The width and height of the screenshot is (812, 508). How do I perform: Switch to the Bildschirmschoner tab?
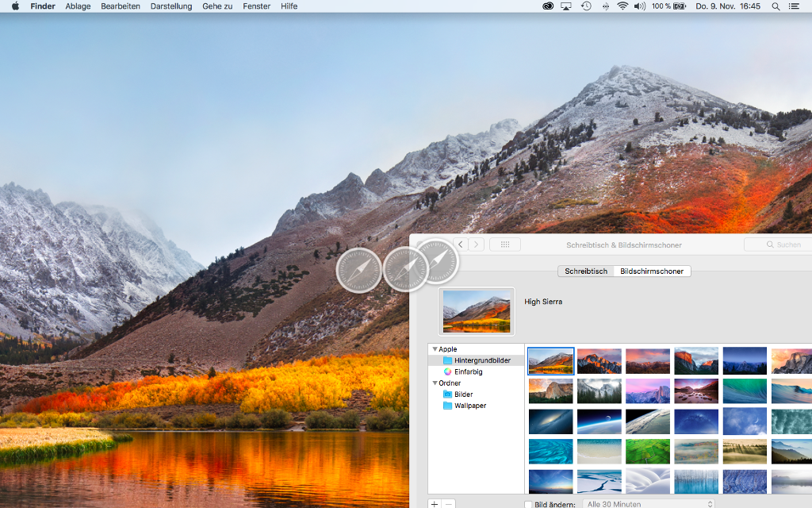tap(652, 271)
